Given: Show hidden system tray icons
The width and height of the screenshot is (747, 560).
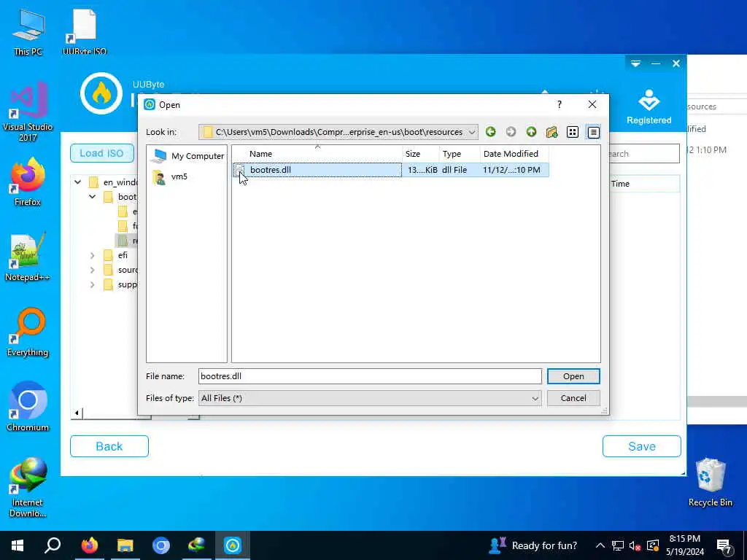Looking at the screenshot, I should point(600,545).
